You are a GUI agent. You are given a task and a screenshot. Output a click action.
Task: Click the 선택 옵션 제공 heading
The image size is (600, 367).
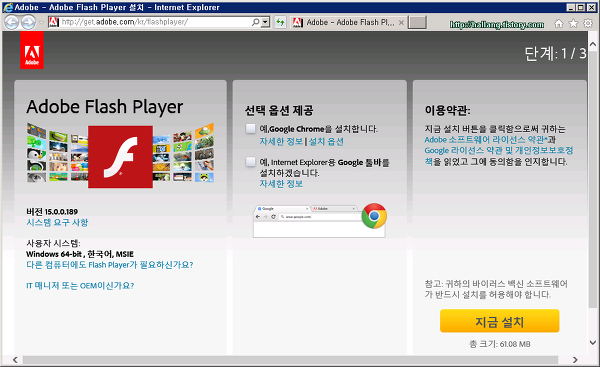(x=279, y=111)
